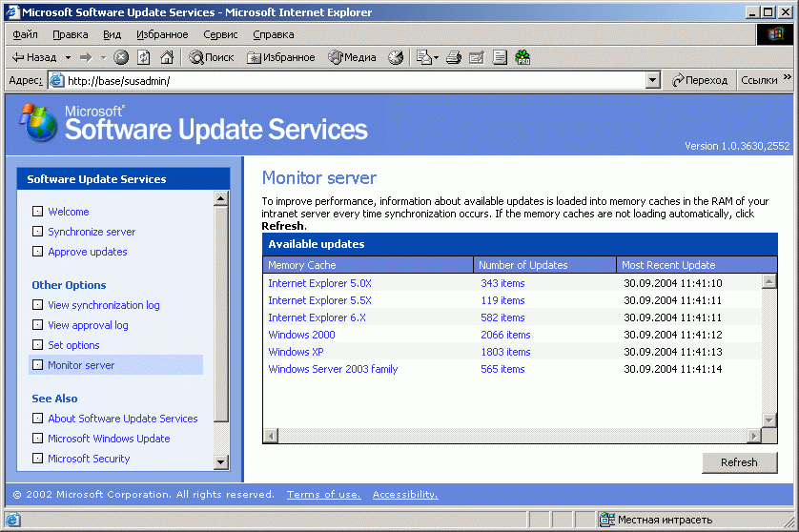Screen dimensions: 799x532
Task: Open Избранное (Favorites) toolbar button
Action: [281, 57]
